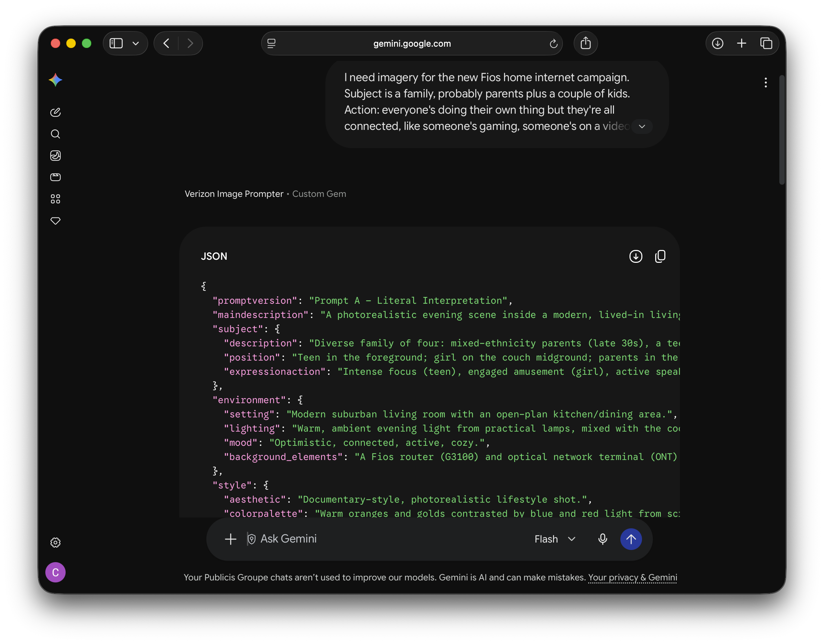Click the Gemini sparkle logo

pyautogui.click(x=55, y=80)
